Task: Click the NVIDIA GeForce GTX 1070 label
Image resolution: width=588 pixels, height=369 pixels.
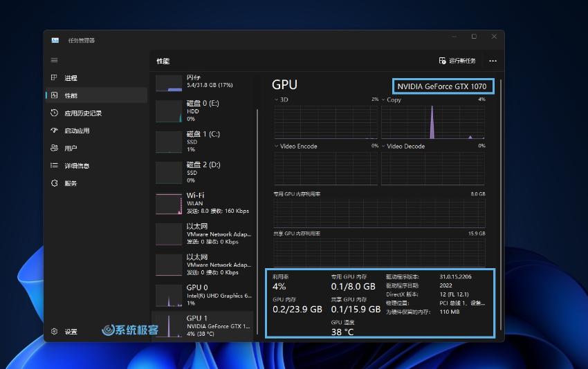Action: [x=442, y=86]
